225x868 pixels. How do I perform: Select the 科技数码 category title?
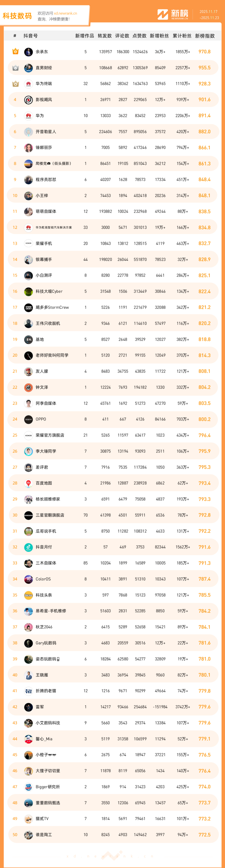click(x=17, y=16)
